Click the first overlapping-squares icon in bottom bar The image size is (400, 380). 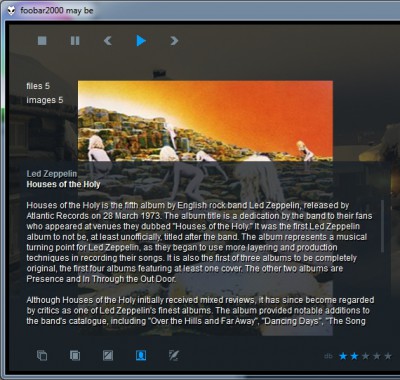[x=42, y=355]
